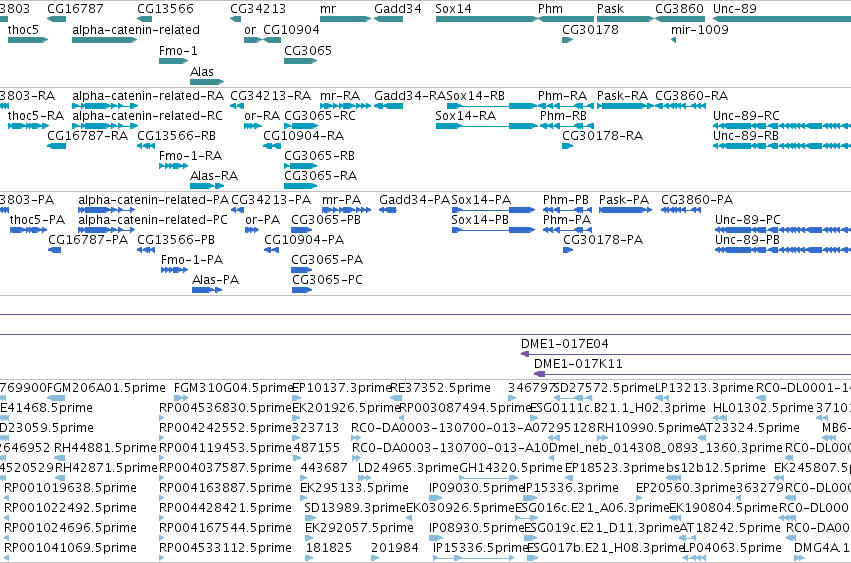
Task: Open the alpha-catenin-related-RC transcript label
Action: coord(147,116)
